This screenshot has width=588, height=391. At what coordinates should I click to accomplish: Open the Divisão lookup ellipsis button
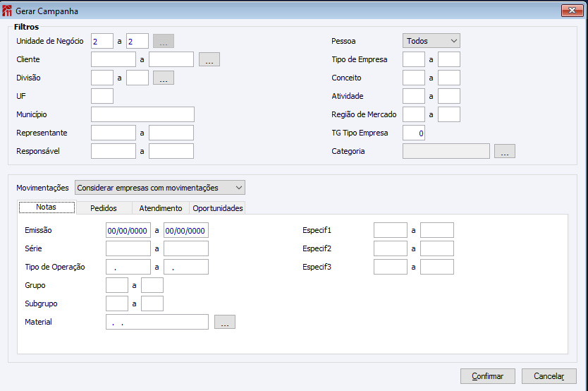[164, 78]
